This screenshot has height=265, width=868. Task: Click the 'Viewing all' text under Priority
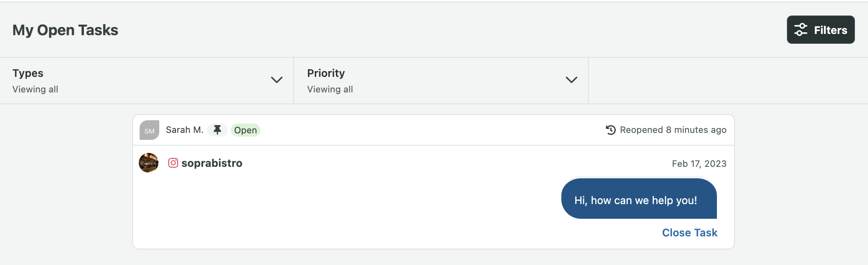[330, 89]
